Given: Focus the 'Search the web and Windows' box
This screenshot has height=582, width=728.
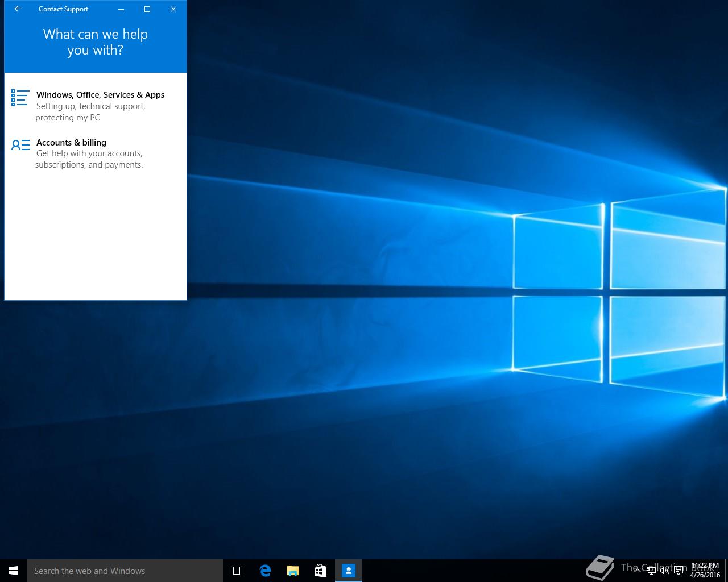Looking at the screenshot, I should [x=125, y=571].
